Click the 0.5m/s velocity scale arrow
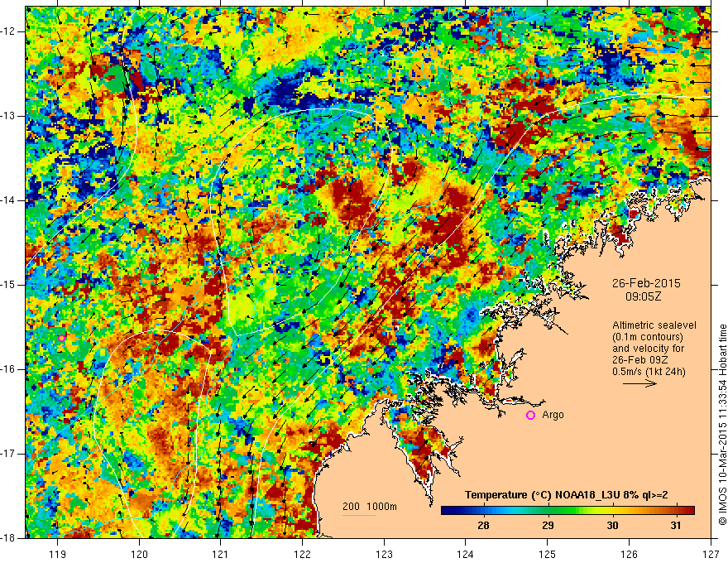The image size is (728, 563). pos(639,383)
